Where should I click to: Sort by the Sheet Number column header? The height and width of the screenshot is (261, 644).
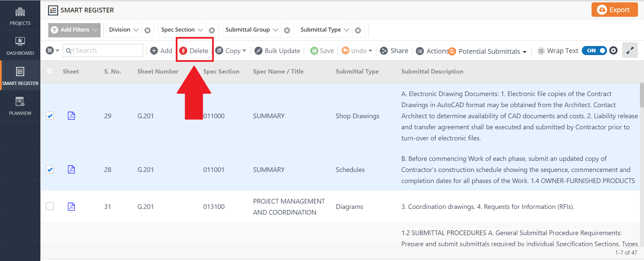pos(158,72)
